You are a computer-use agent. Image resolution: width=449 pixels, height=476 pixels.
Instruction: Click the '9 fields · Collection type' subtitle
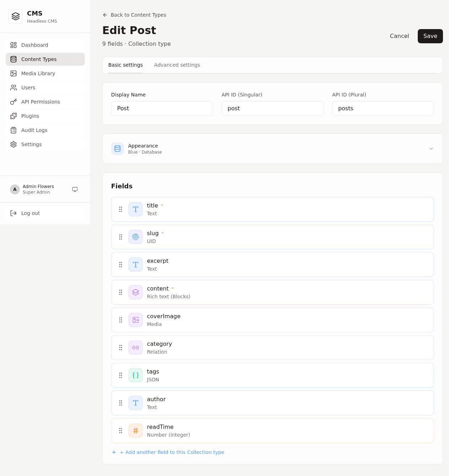pos(136,44)
